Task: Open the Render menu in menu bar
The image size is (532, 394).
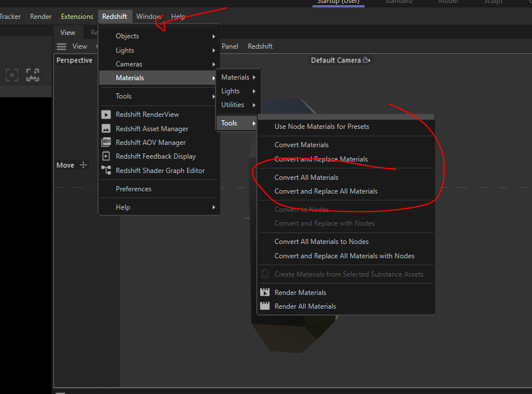Action: point(41,16)
